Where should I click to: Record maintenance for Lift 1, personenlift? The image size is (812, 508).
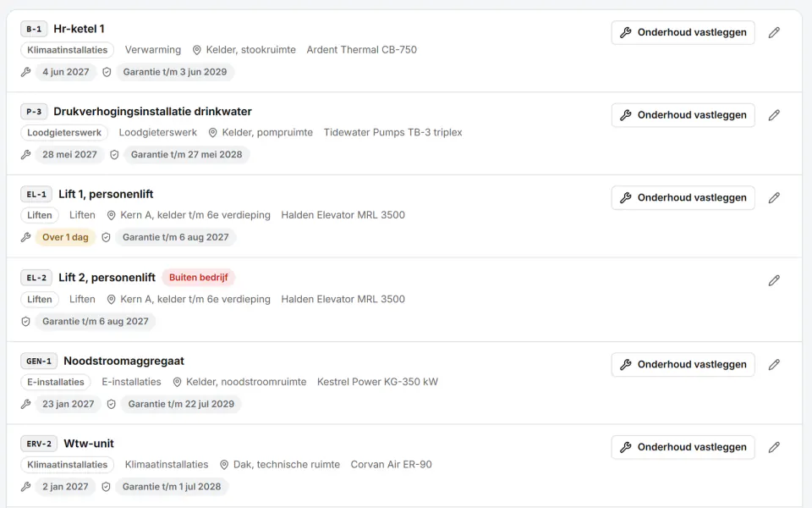point(683,198)
